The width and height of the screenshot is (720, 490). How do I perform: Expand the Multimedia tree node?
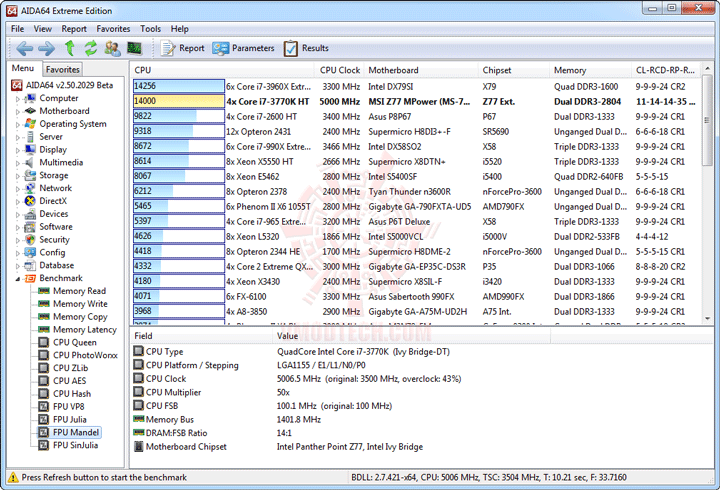pyautogui.click(x=18, y=163)
